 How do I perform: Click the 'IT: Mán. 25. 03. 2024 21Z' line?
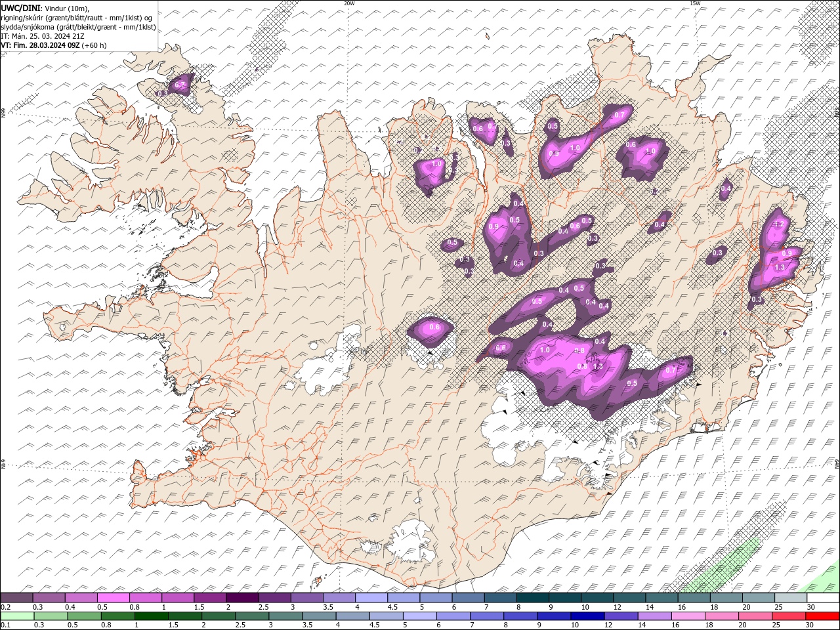pos(43,36)
